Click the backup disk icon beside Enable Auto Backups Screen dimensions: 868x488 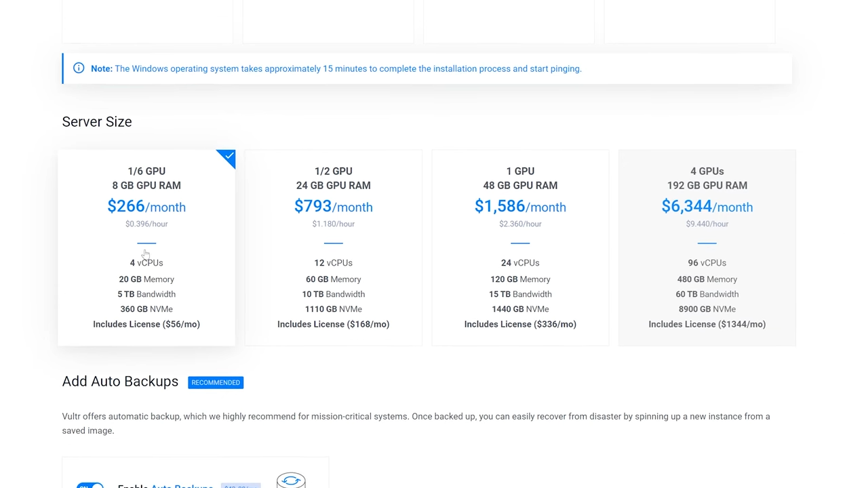pos(291,480)
